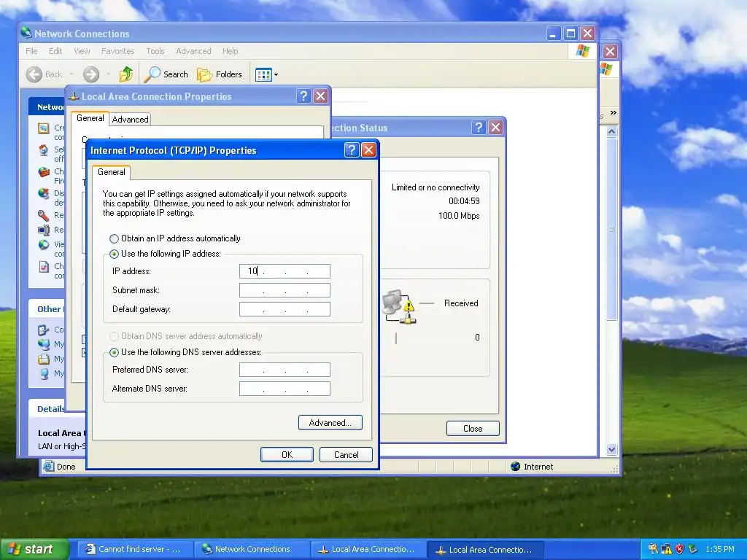The width and height of the screenshot is (747, 560).
Task: Click the Internet zone status bar entry
Action: (x=532, y=467)
